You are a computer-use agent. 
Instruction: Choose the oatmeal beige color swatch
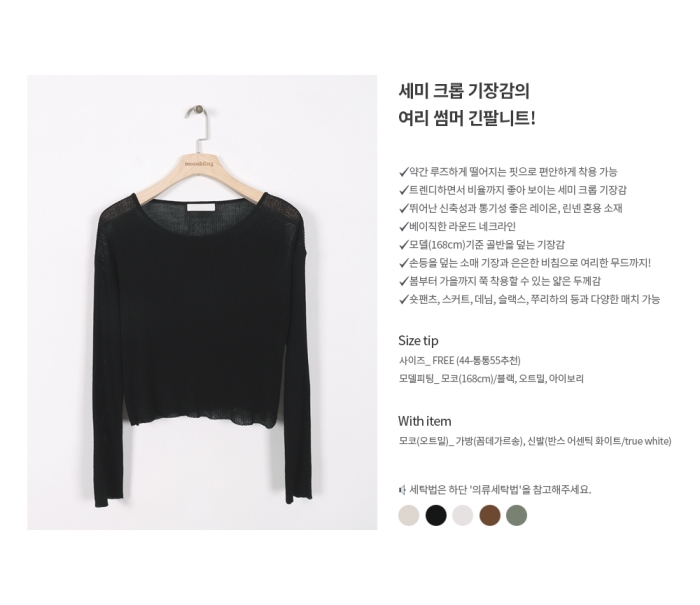pyautogui.click(x=408, y=515)
